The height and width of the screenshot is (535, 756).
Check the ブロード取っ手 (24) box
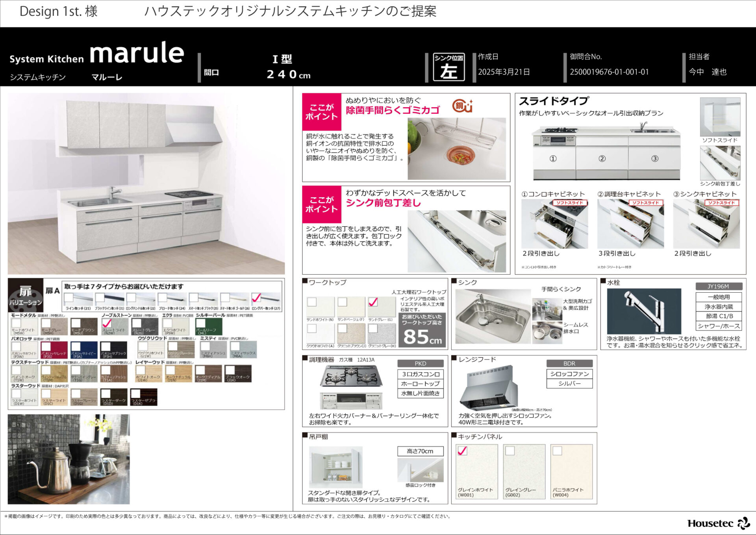163,297
